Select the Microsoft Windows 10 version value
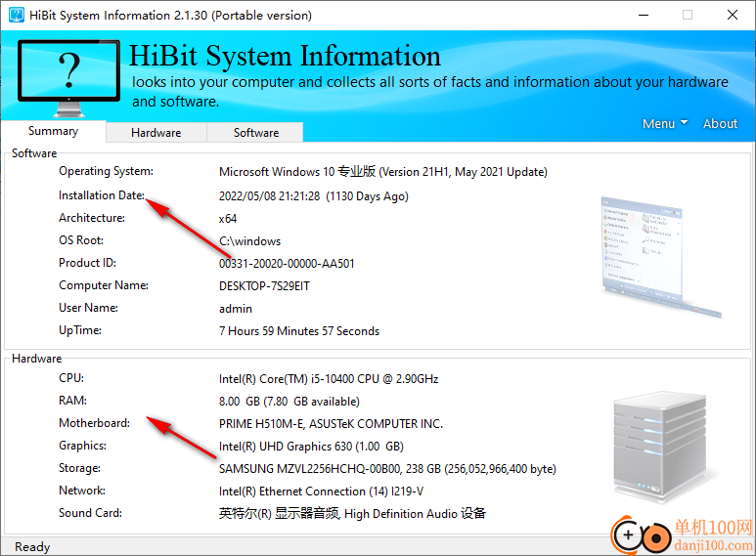Screen dimensions: 756x556 coord(382,172)
